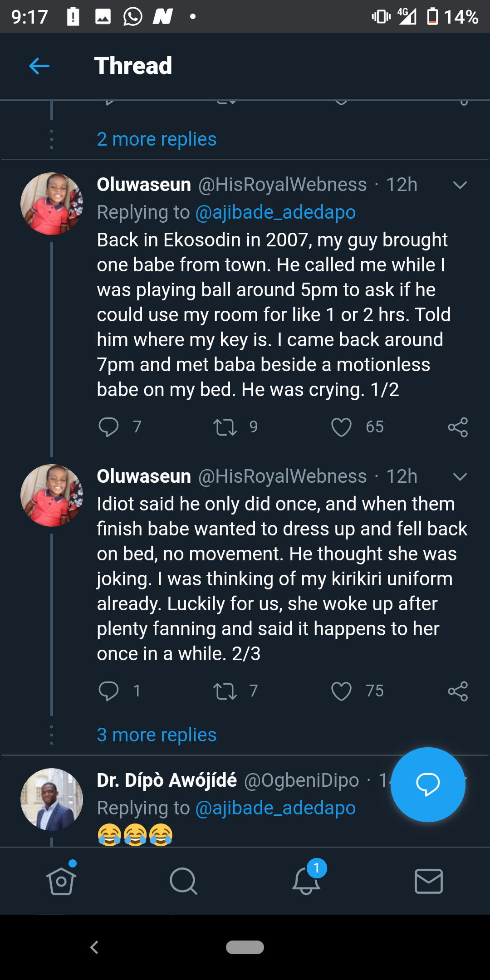Expand "2 more replies"
490x980 pixels.
[x=157, y=139]
